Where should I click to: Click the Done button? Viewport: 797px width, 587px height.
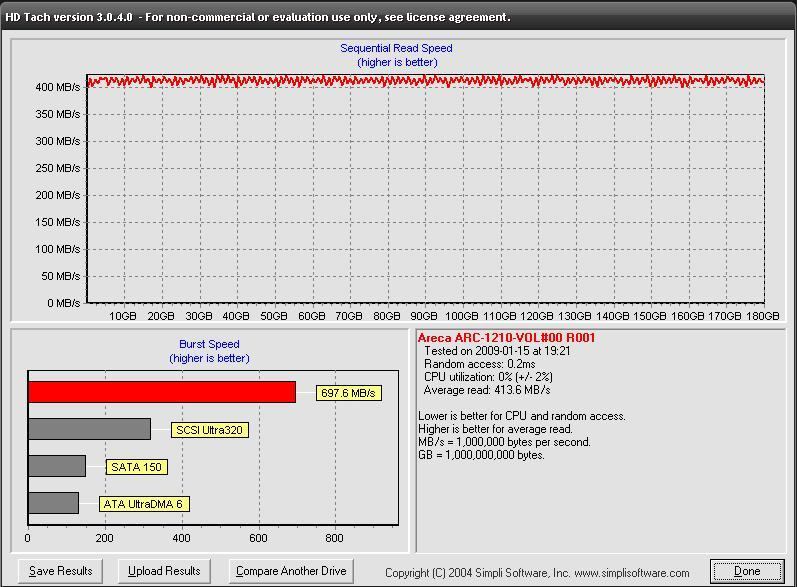click(747, 571)
